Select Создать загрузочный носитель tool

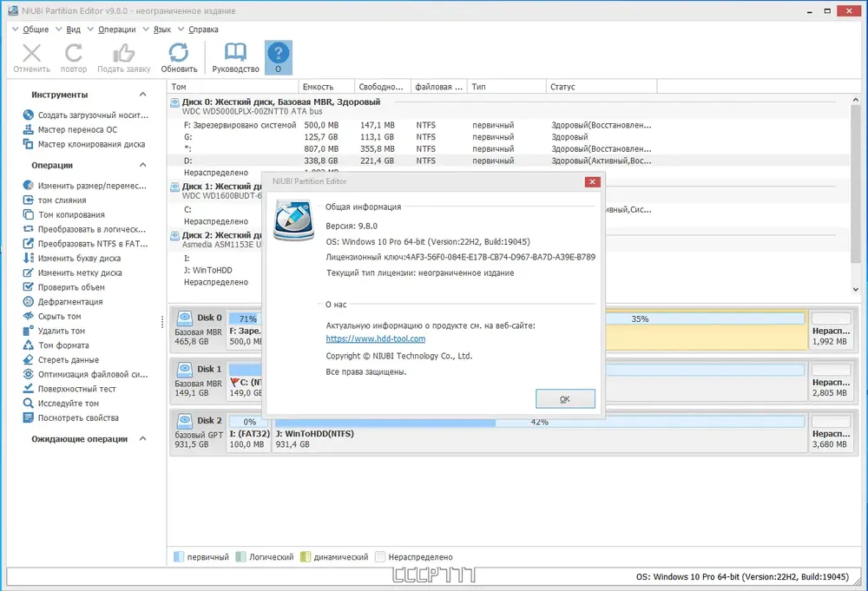(86, 115)
